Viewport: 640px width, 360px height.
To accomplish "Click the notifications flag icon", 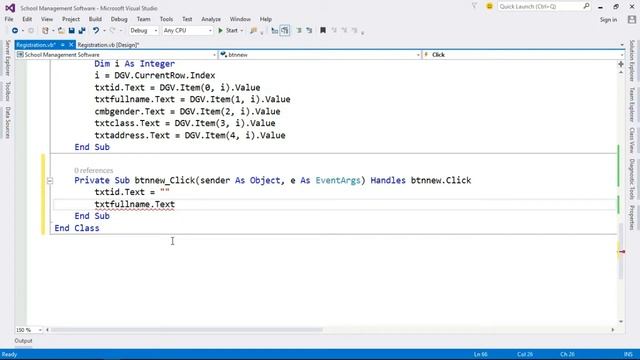I will point(474,6).
